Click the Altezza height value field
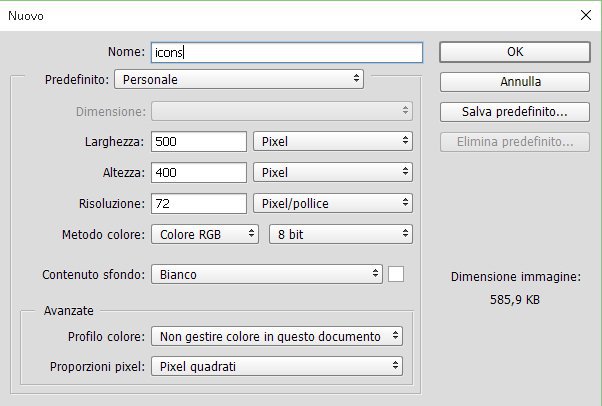The width and height of the screenshot is (602, 406). click(198, 173)
